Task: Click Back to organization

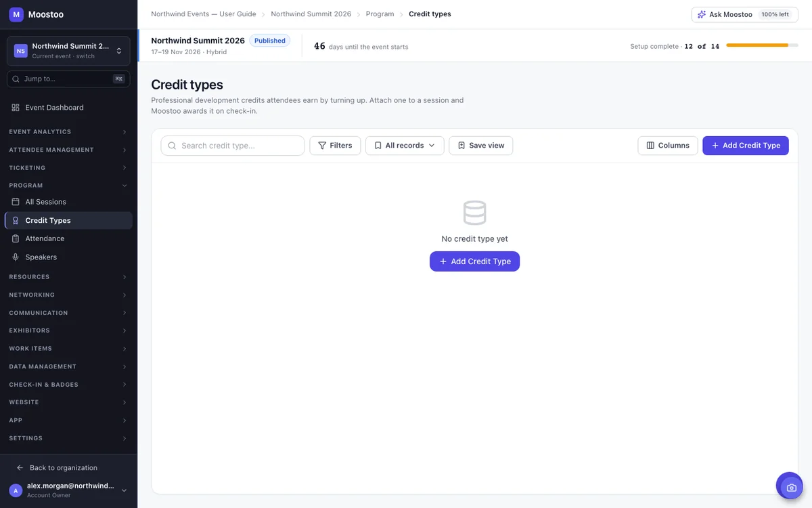Action: 64,468
